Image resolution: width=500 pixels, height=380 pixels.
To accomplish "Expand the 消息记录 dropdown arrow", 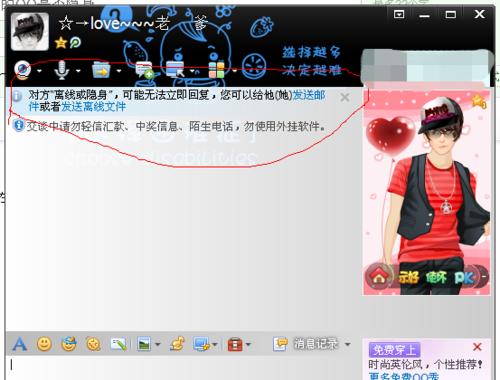I will 347,344.
